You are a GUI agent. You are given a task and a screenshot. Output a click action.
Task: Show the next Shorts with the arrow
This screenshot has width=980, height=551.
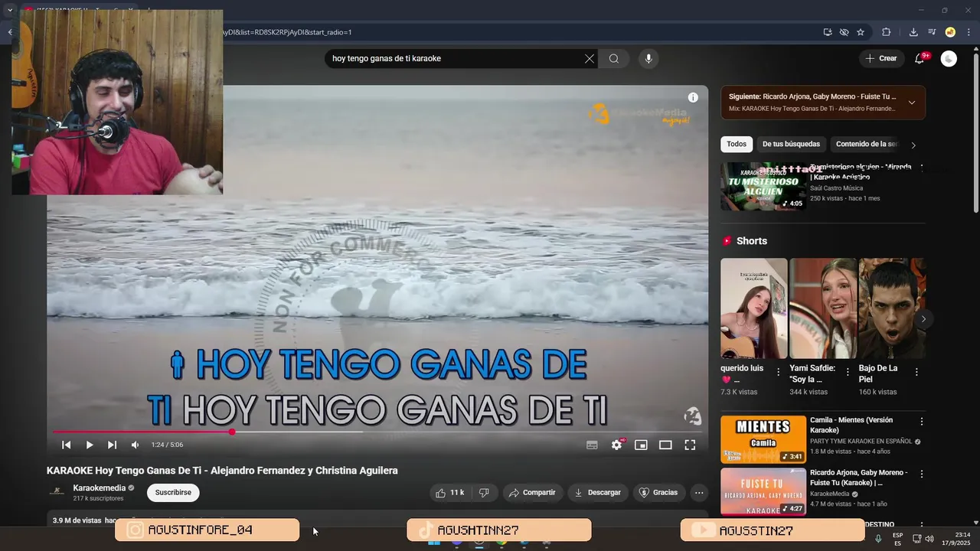click(x=923, y=319)
